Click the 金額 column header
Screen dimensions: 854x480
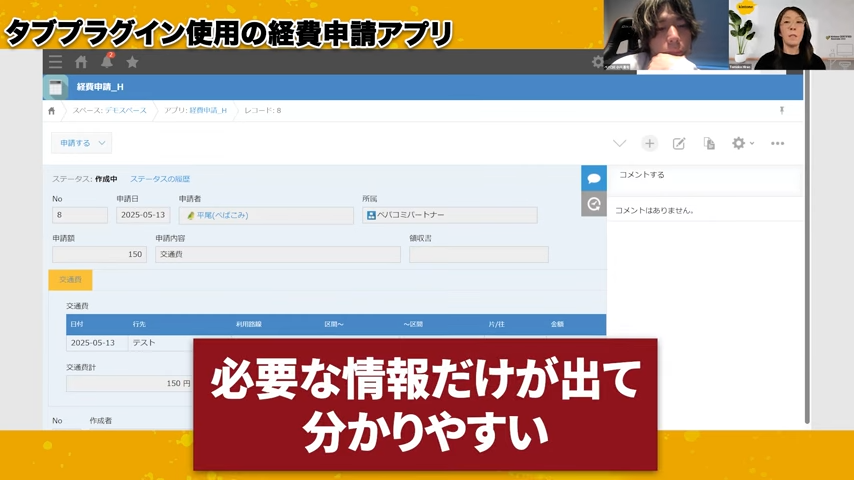click(557, 324)
